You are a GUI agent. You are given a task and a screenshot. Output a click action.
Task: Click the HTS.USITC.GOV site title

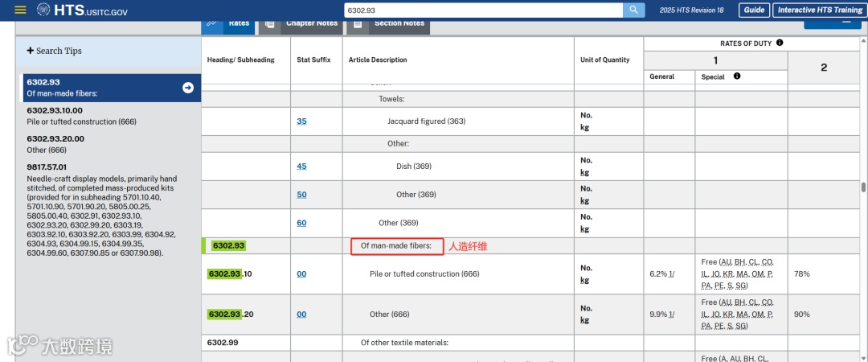[x=91, y=10]
